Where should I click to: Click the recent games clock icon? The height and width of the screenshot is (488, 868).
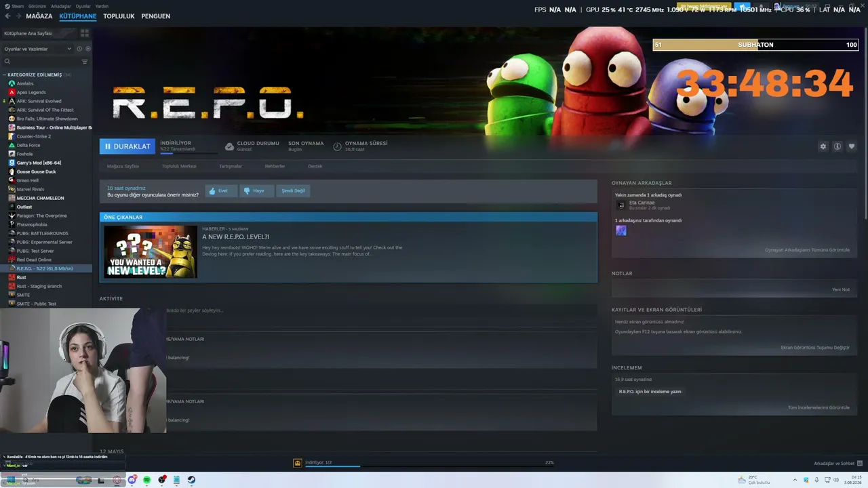coord(79,49)
